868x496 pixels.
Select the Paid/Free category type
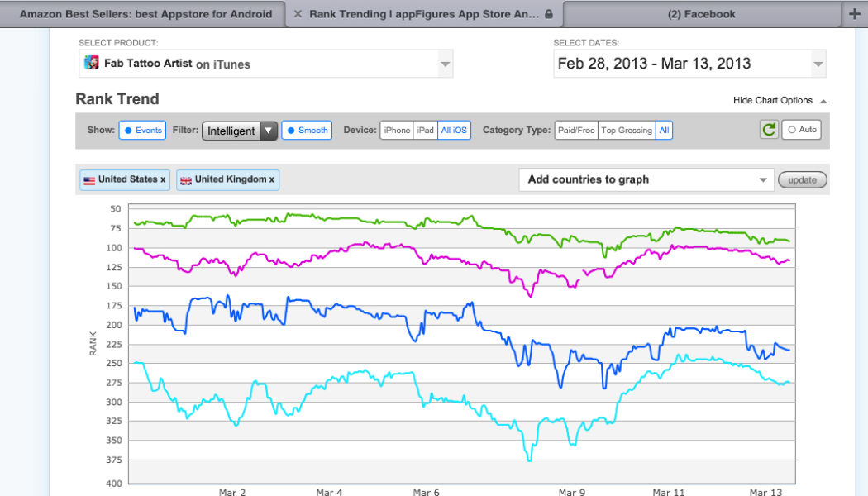(x=576, y=130)
